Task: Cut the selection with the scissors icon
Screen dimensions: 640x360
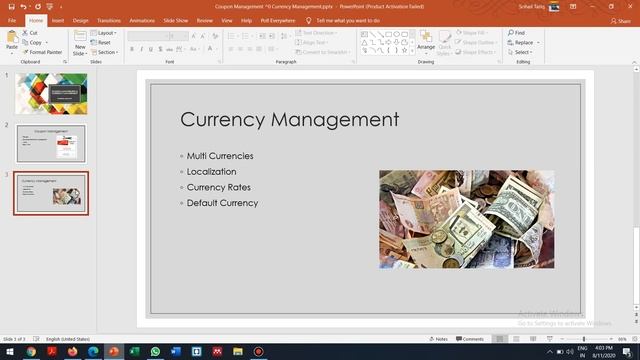Action: point(25,33)
